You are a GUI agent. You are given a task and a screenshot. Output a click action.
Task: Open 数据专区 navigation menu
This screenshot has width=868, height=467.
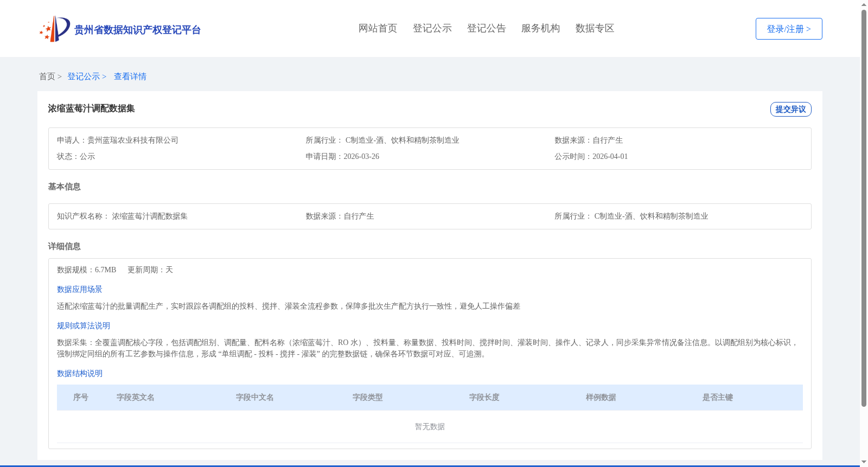595,28
